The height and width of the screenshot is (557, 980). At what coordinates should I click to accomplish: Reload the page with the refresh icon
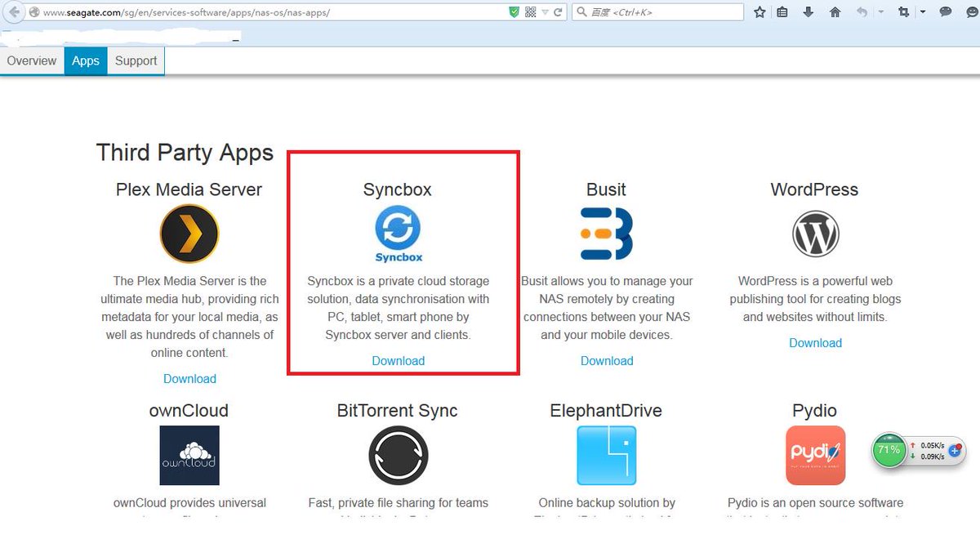[x=558, y=12]
